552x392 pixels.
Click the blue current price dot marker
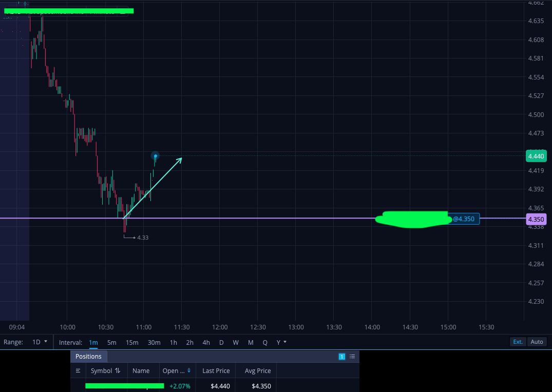[155, 156]
